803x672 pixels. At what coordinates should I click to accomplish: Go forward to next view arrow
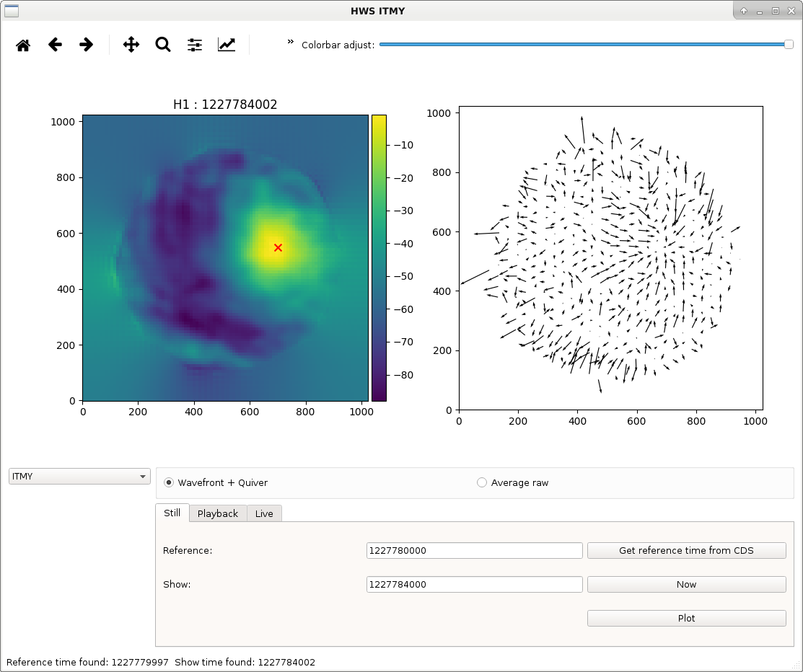(87, 45)
